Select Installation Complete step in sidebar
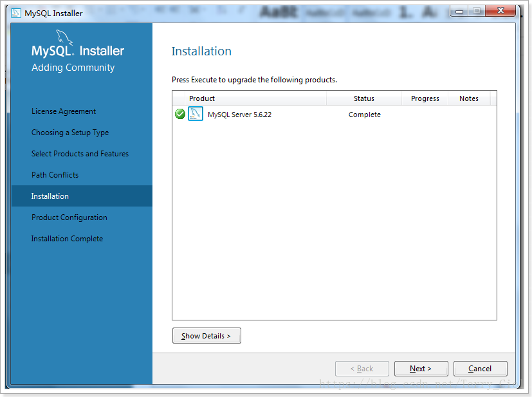The image size is (532, 397). 67,239
